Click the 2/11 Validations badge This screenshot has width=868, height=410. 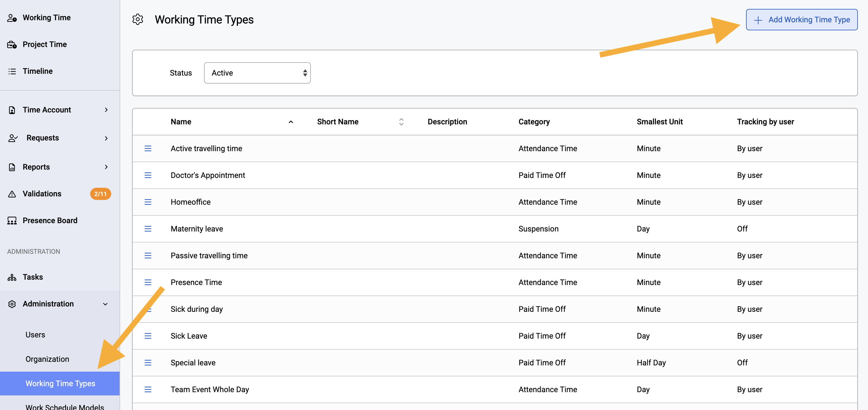[x=101, y=194]
